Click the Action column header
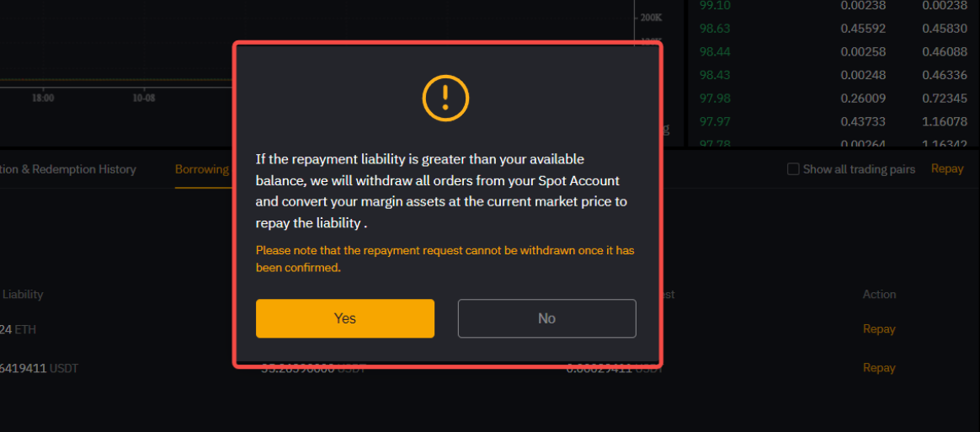980x432 pixels. tap(879, 295)
